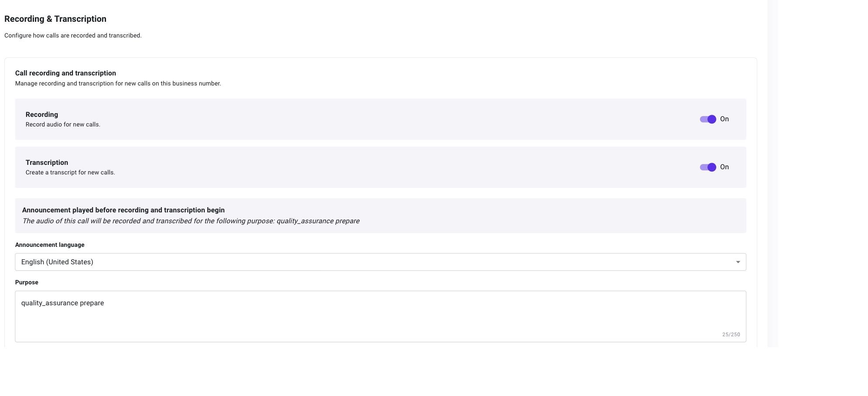868x396 pixels.
Task: Click the "Announcement played before recording" heading
Action: pyautogui.click(x=124, y=210)
